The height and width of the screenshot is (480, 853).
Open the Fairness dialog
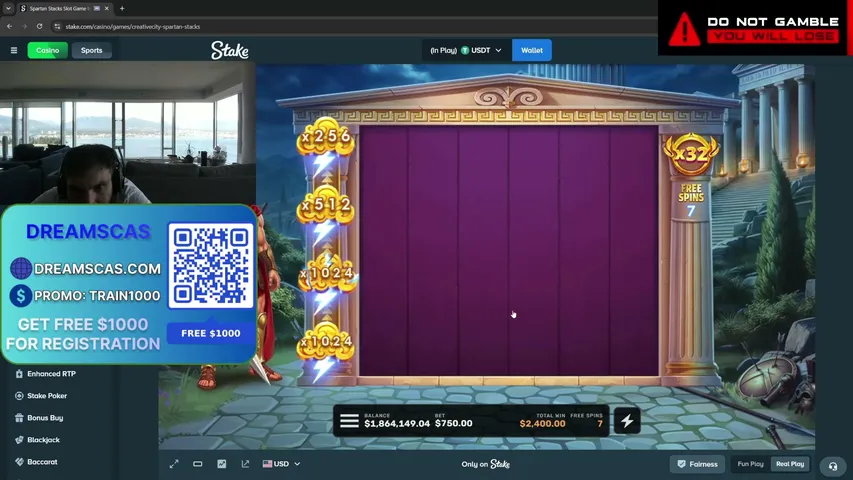click(x=697, y=464)
